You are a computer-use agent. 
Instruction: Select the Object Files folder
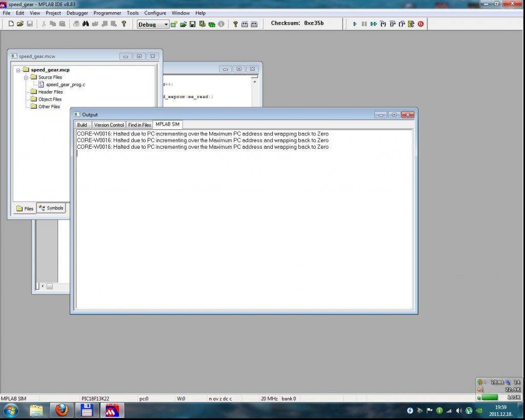coord(50,99)
